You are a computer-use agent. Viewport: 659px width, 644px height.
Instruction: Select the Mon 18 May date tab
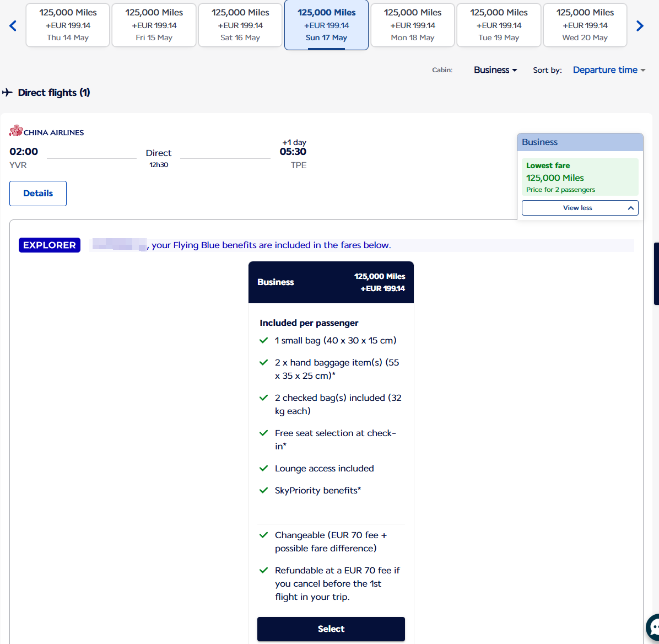(x=412, y=25)
